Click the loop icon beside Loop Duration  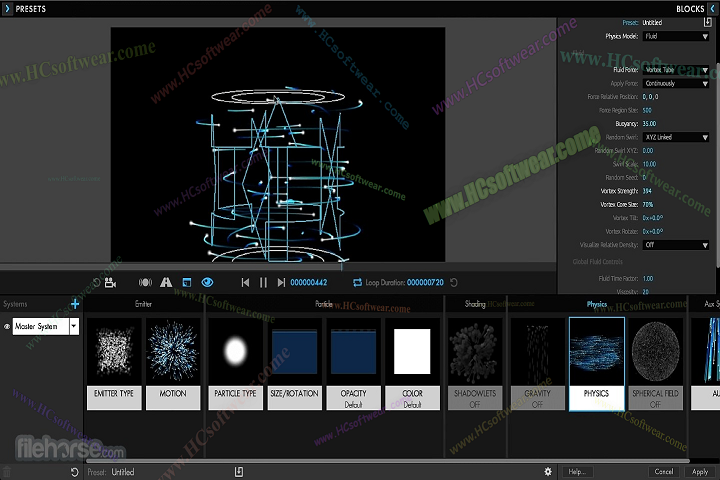click(x=357, y=283)
